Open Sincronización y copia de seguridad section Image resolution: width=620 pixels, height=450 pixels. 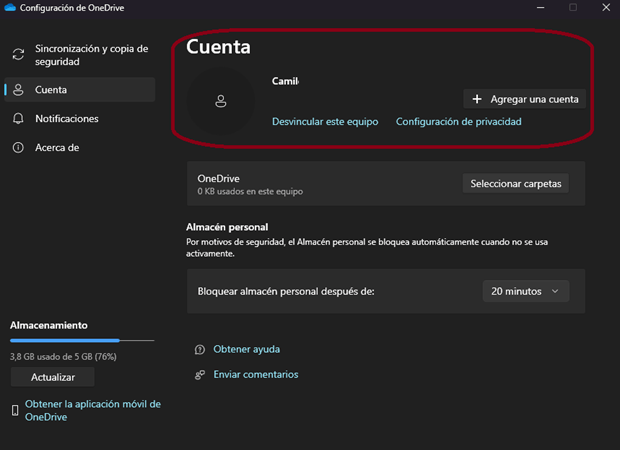80,55
